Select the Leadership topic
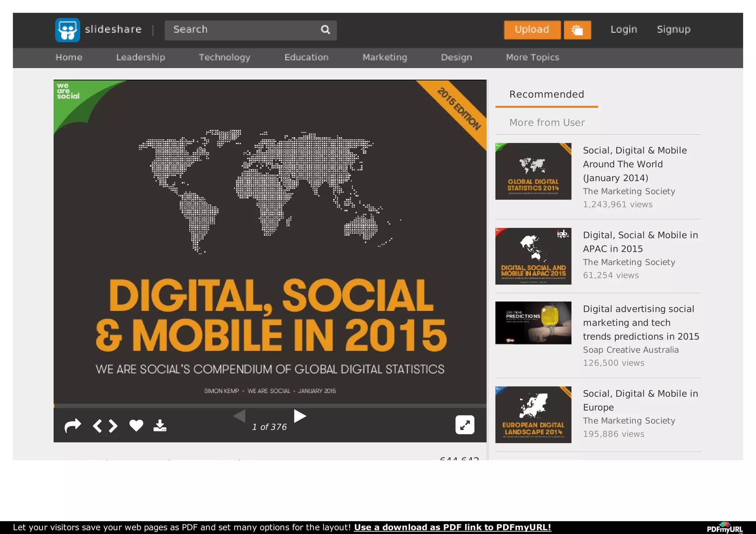This screenshot has width=756, height=534. (141, 58)
